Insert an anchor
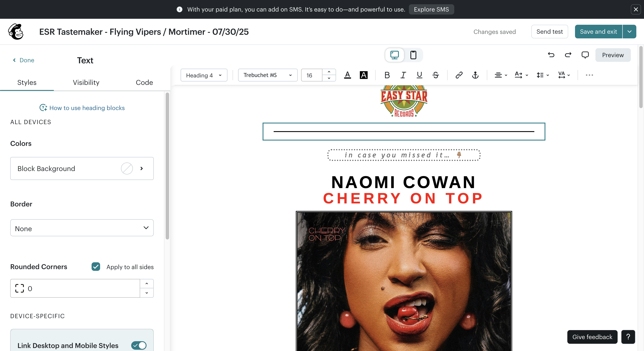 tap(475, 75)
